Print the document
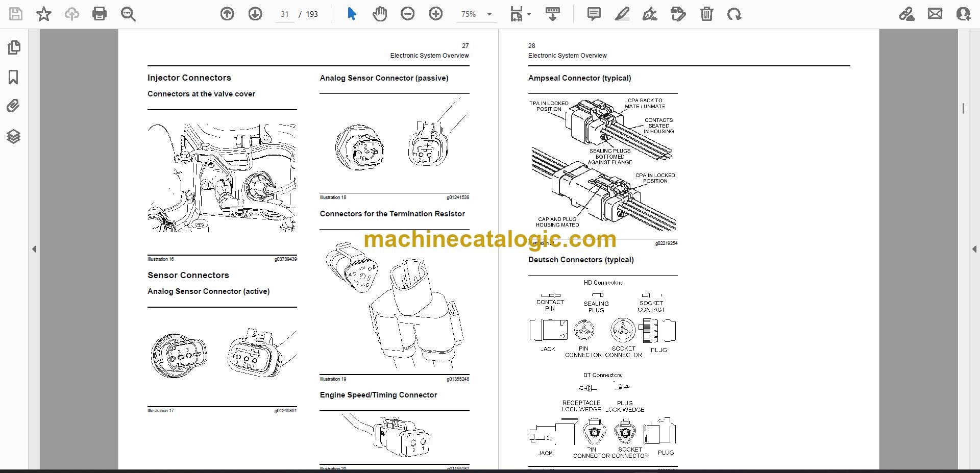The width and height of the screenshot is (980, 473). [100, 14]
